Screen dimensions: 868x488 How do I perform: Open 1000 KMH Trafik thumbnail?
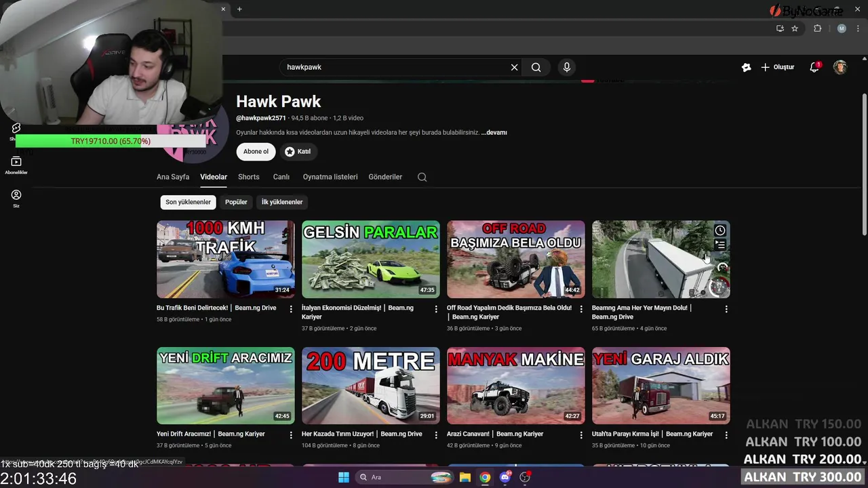(226, 260)
